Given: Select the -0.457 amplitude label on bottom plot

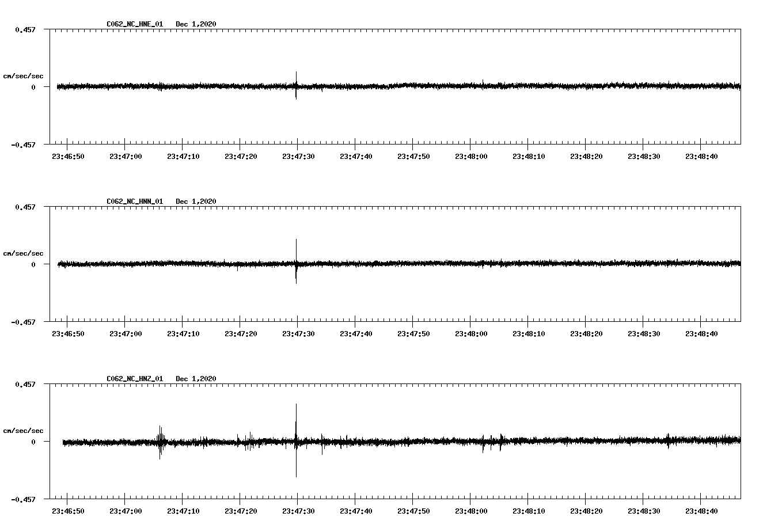Looking at the screenshot, I should pos(22,500).
